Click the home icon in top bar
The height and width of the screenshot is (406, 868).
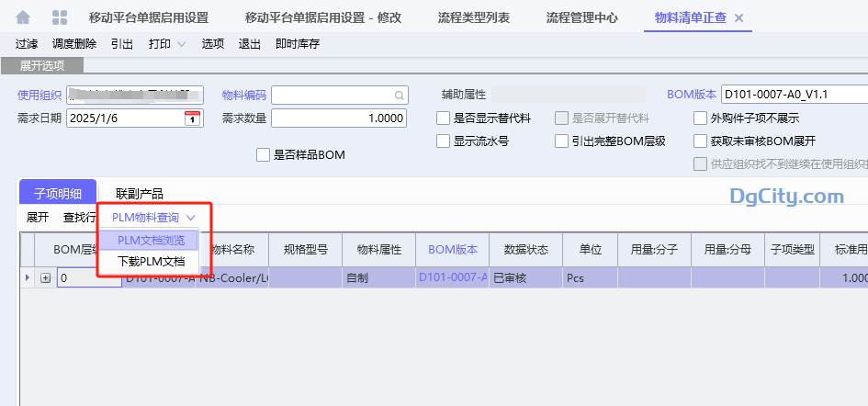[23, 17]
